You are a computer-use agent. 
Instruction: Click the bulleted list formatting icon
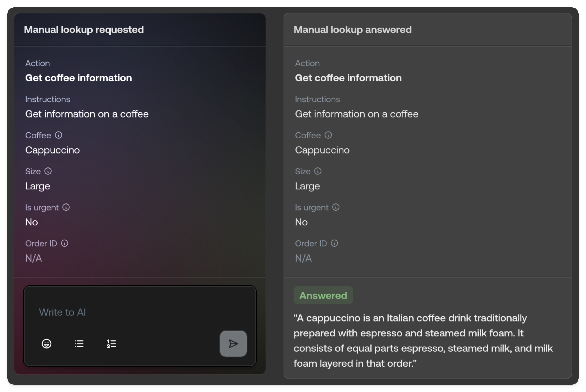pyautogui.click(x=79, y=344)
